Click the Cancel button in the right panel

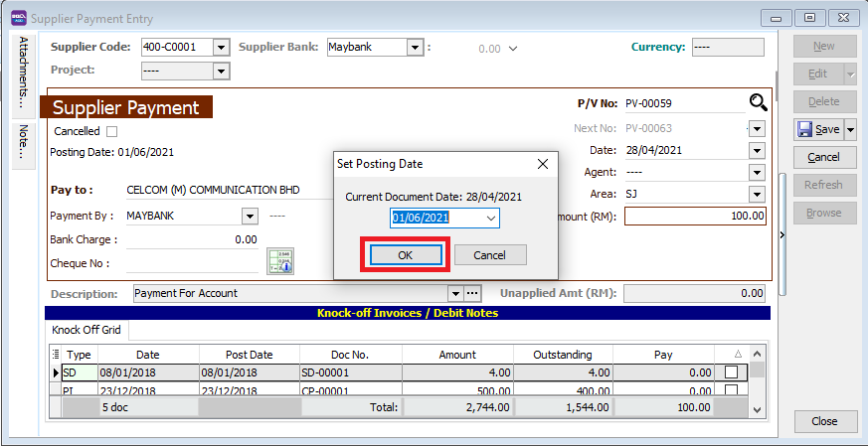(x=823, y=157)
